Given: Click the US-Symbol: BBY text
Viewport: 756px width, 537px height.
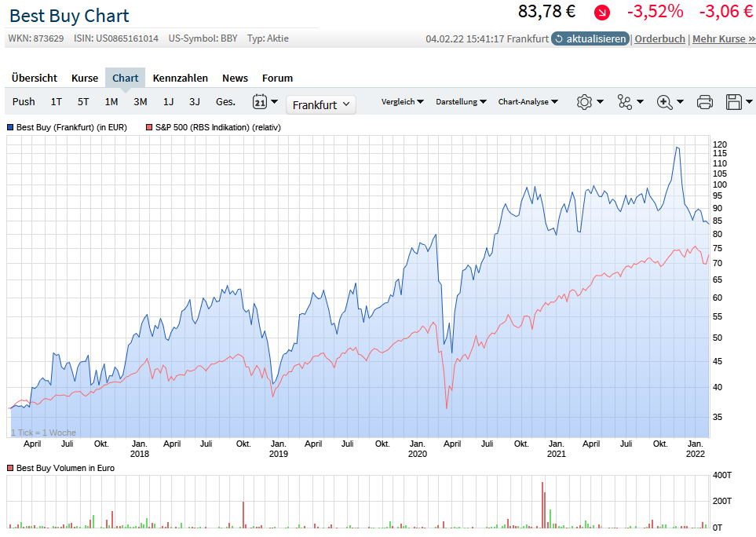Looking at the screenshot, I should [203, 38].
